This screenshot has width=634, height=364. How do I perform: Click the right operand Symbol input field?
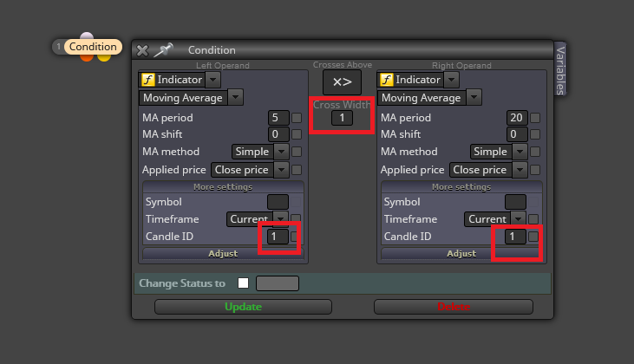tap(515, 202)
